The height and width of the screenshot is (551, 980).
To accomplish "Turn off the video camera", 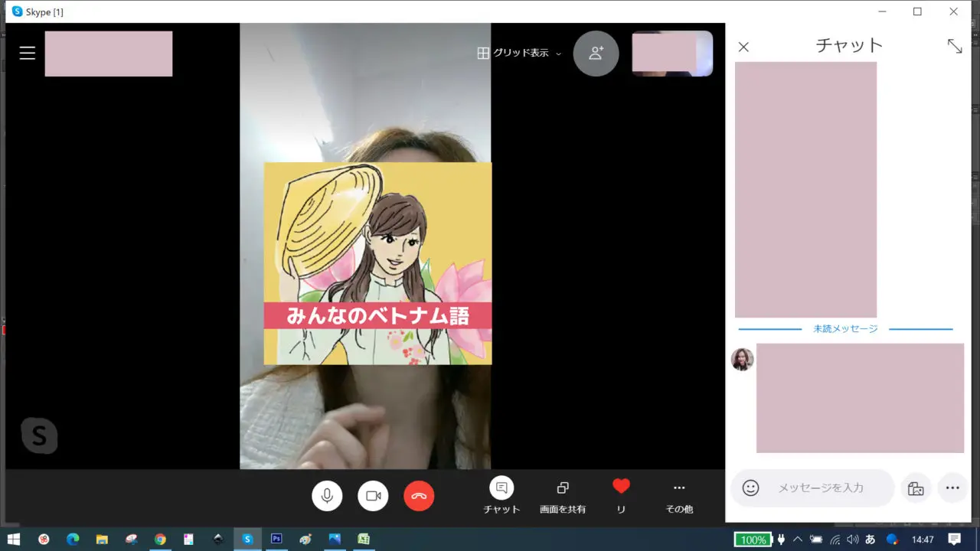I will click(x=373, y=496).
